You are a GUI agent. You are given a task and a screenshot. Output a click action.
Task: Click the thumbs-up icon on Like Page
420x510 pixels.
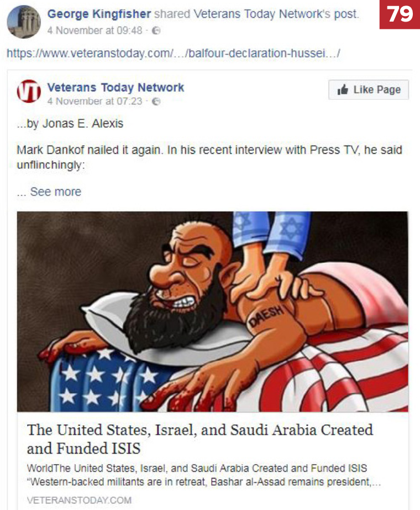343,90
